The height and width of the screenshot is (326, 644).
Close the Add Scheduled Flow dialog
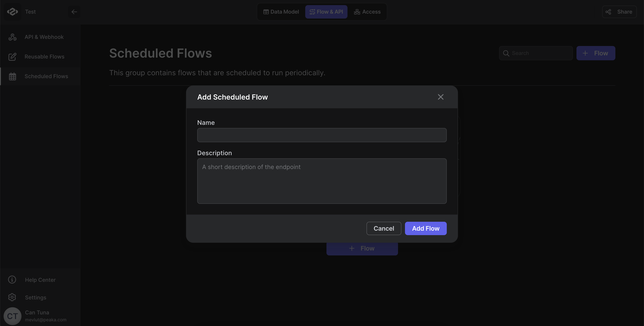pyautogui.click(x=441, y=97)
